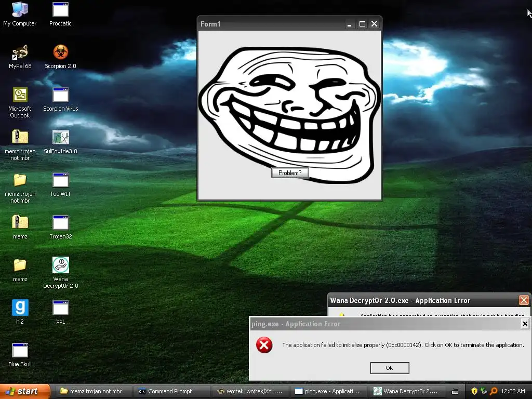This screenshot has width=532, height=399.
Task: Close the Wana Decrypt0r Application Error dialog
Action: [524, 300]
